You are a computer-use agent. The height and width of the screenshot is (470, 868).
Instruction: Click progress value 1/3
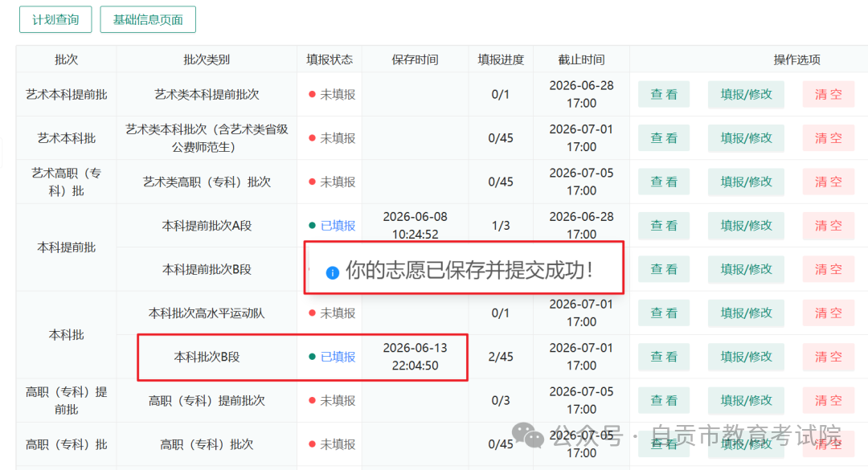click(x=501, y=225)
